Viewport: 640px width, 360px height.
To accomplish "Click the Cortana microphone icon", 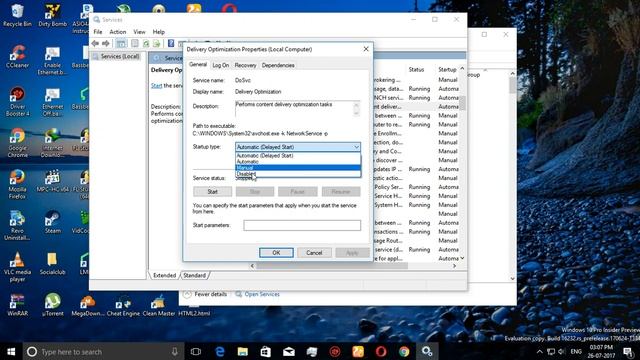I will click(175, 351).
